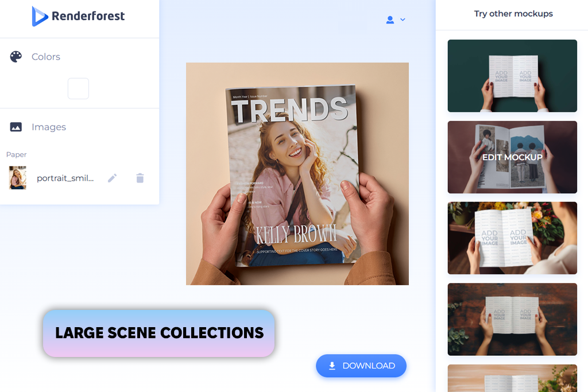588x392 pixels.
Task: Click the Try other mockups heading
Action: click(x=513, y=14)
